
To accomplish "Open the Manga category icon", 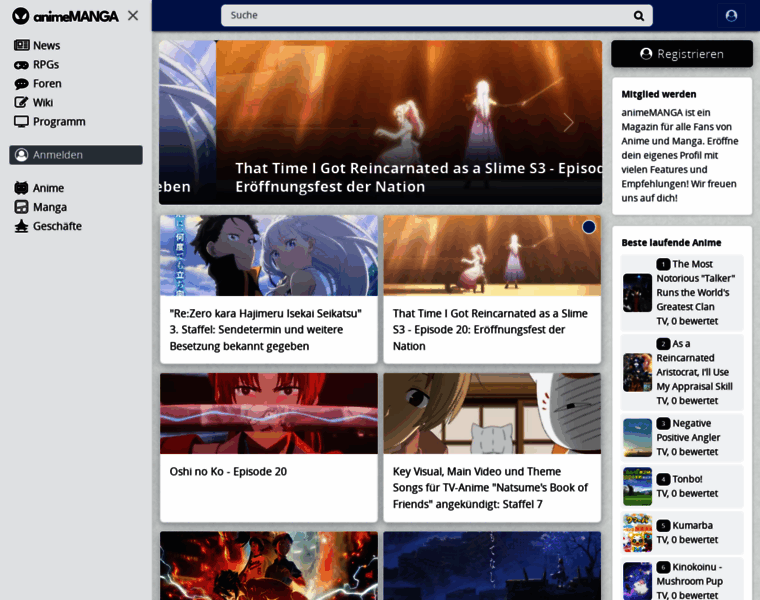I will (21, 207).
